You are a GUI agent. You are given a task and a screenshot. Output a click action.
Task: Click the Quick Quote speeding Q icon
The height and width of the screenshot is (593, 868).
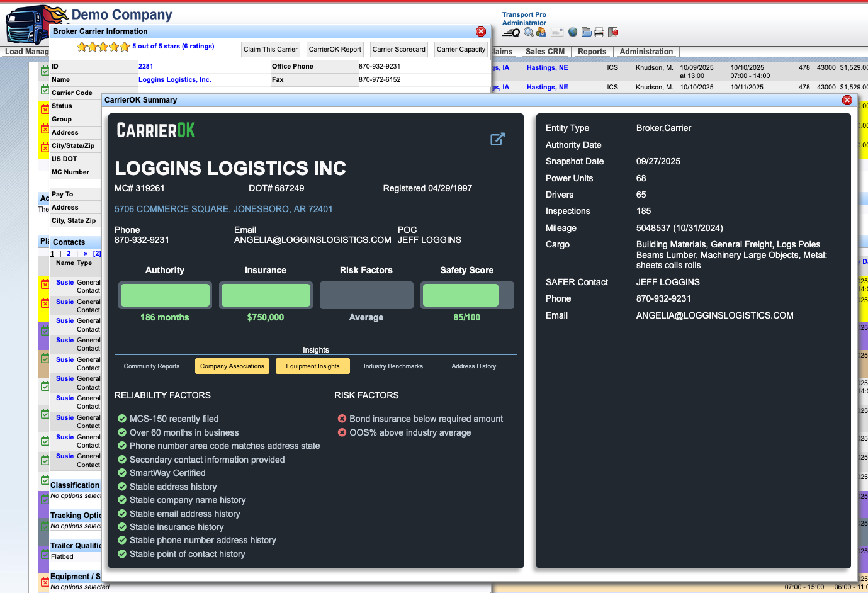click(511, 33)
